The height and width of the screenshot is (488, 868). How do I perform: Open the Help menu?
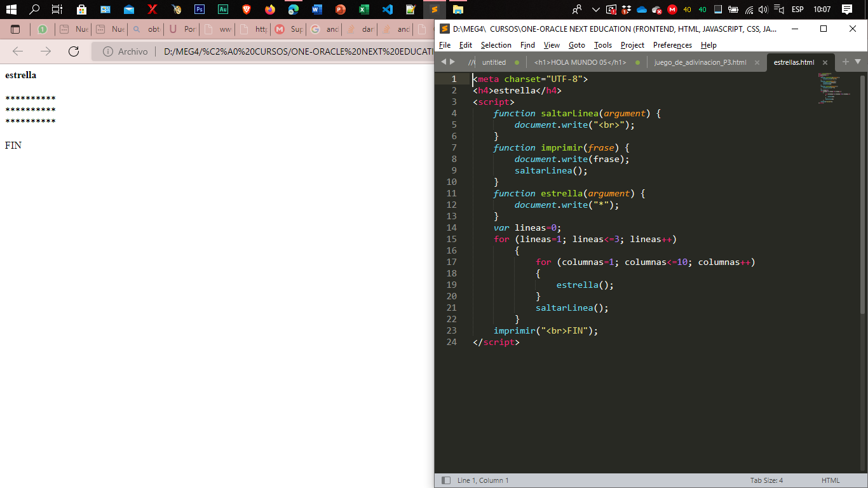(x=709, y=45)
